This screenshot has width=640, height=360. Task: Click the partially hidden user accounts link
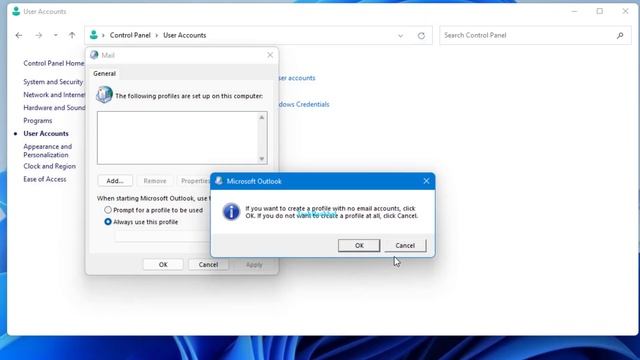coord(297,78)
